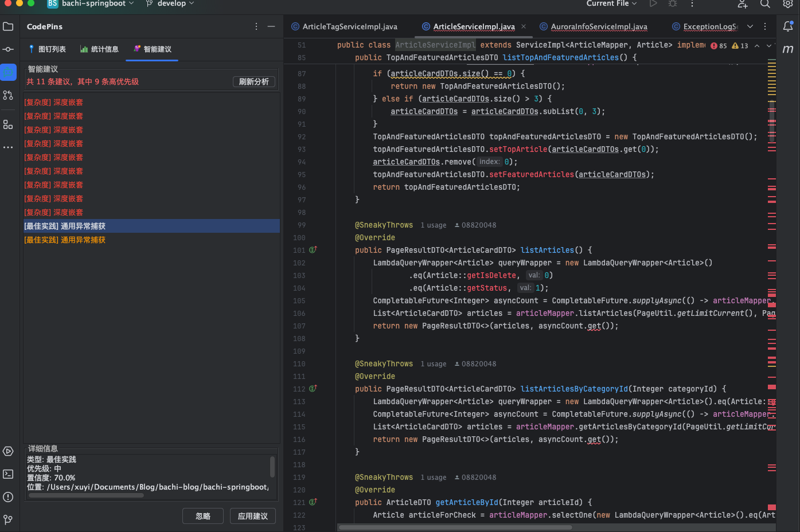The image size is (800, 532).
Task: Click the horizontal scrollbar of the code editor
Action: [x=455, y=527]
